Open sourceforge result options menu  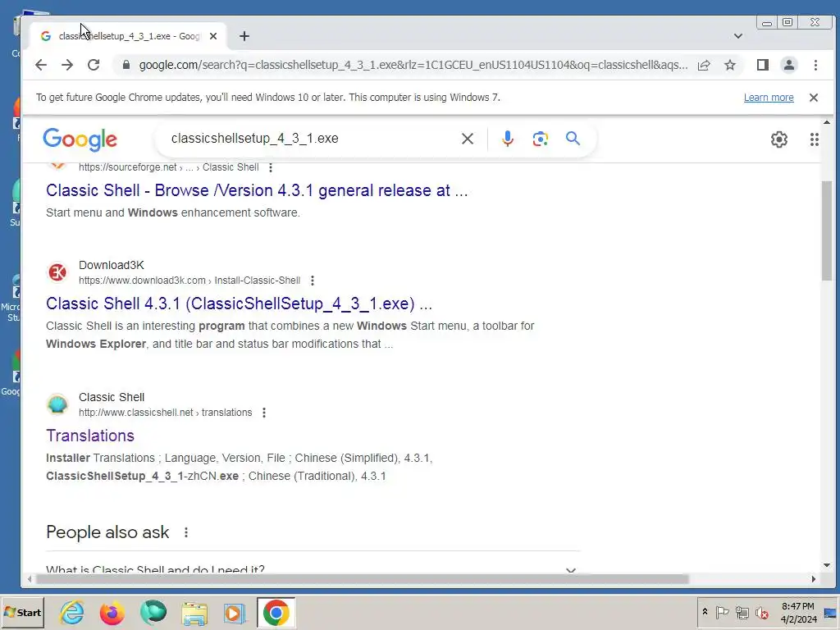click(x=271, y=167)
